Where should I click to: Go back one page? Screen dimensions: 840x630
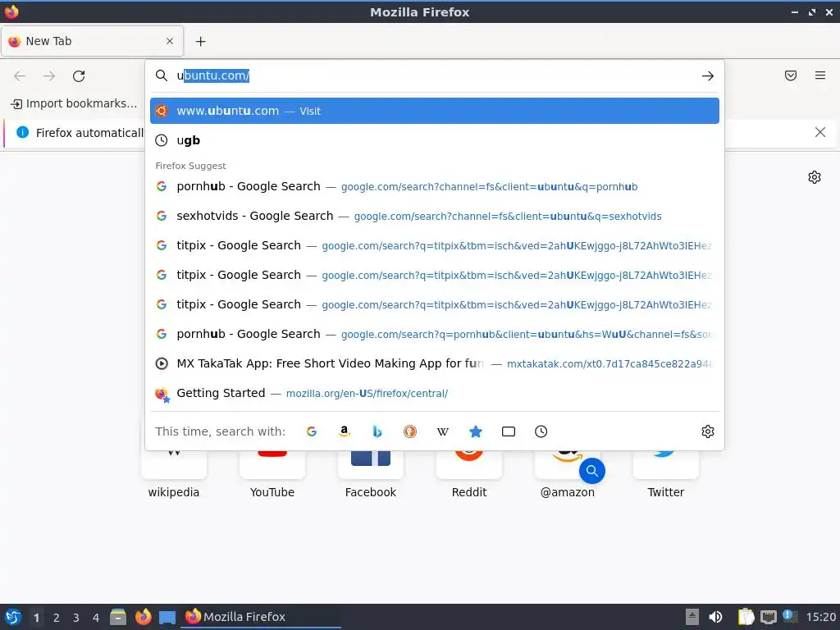pyautogui.click(x=20, y=76)
